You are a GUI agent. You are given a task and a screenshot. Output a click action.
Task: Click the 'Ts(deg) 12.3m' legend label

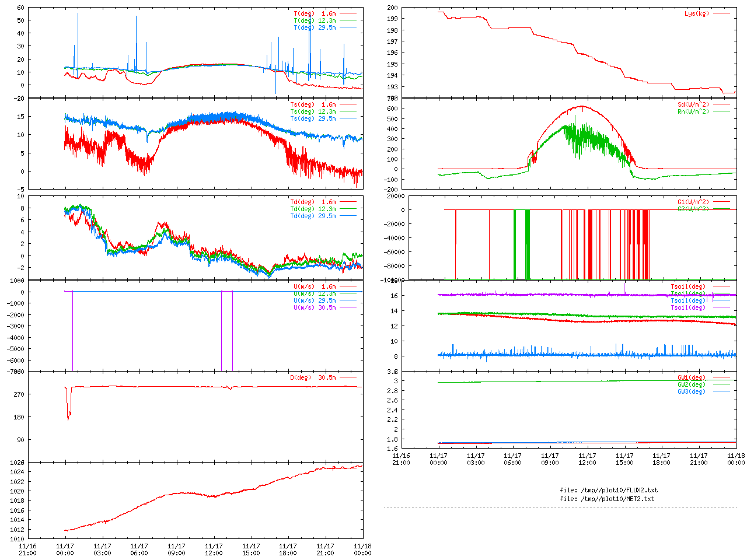[x=313, y=112]
